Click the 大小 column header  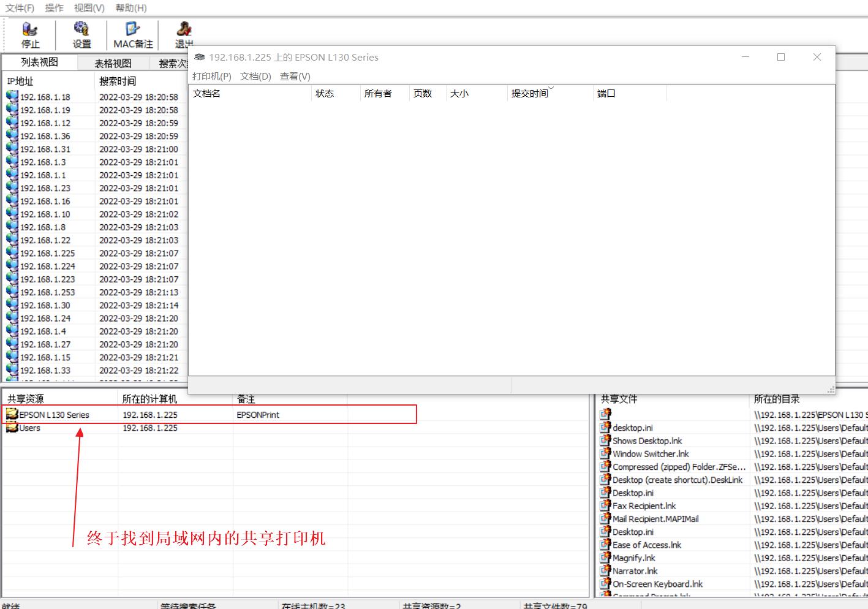pyautogui.click(x=460, y=93)
